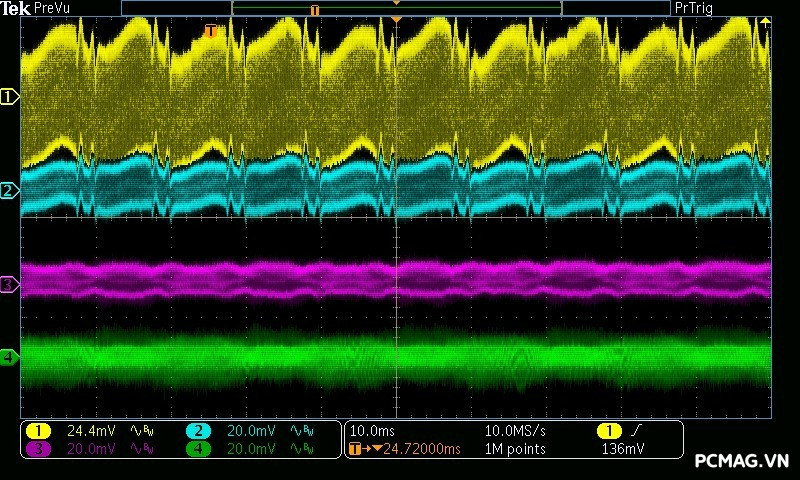Select the 24.4mV channel 1 scale readout

click(91, 430)
